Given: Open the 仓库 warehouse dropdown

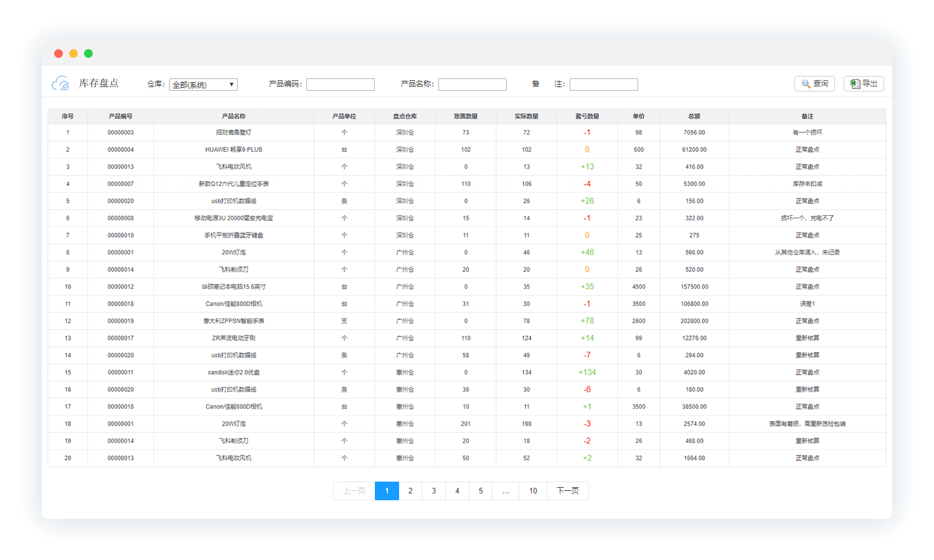Looking at the screenshot, I should pyautogui.click(x=204, y=85).
